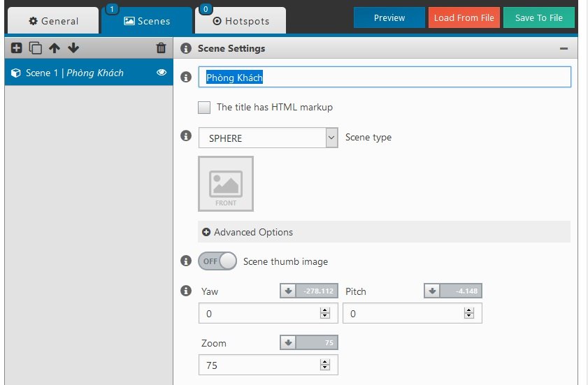This screenshot has width=588, height=385.
Task: Move the scene up in the list
Action: pyautogui.click(x=55, y=48)
